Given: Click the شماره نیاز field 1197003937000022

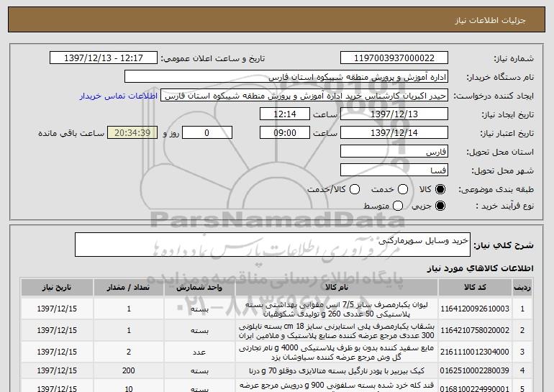Looking at the screenshot, I should (x=394, y=58).
